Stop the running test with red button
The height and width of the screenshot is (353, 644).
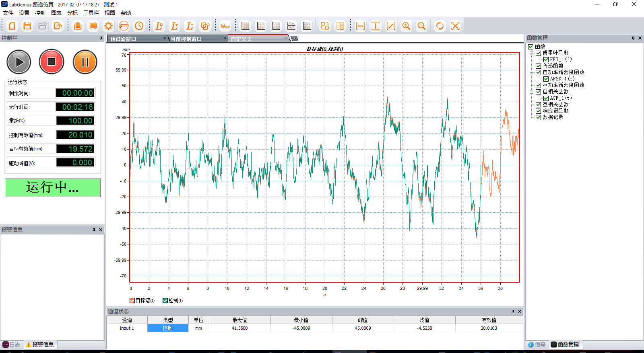point(52,62)
